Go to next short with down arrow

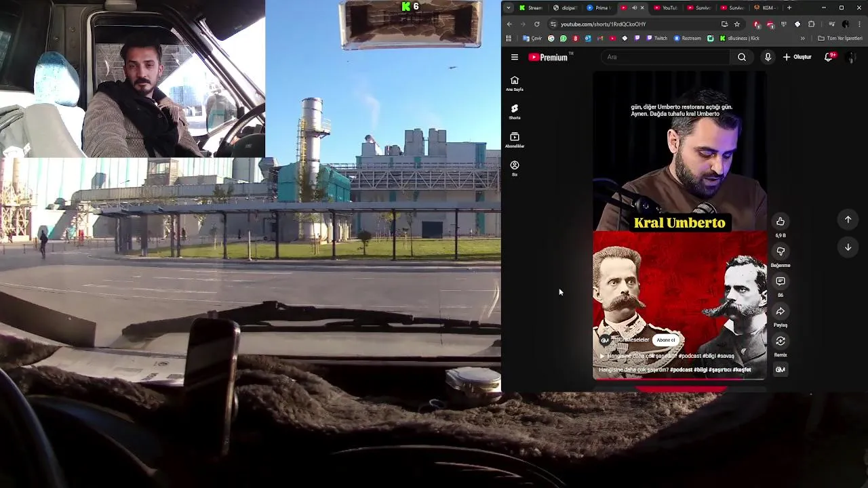coord(848,247)
